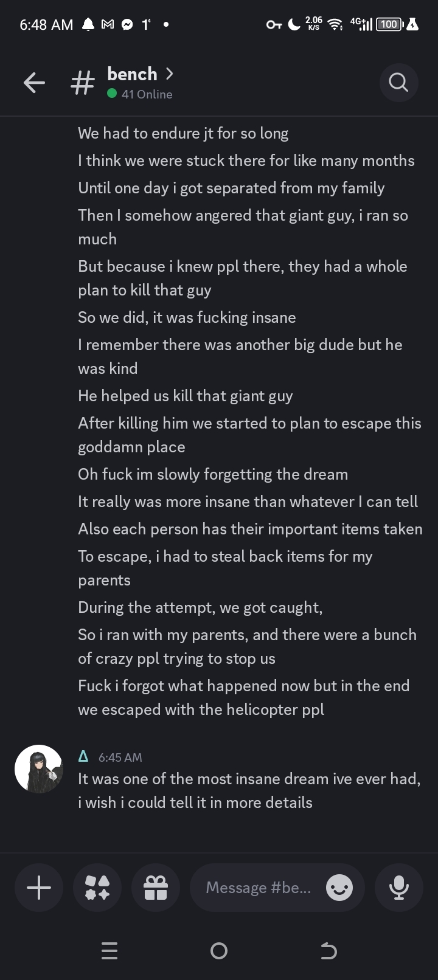Tap the 41 Online member count
This screenshot has height=980, width=438.
[146, 94]
